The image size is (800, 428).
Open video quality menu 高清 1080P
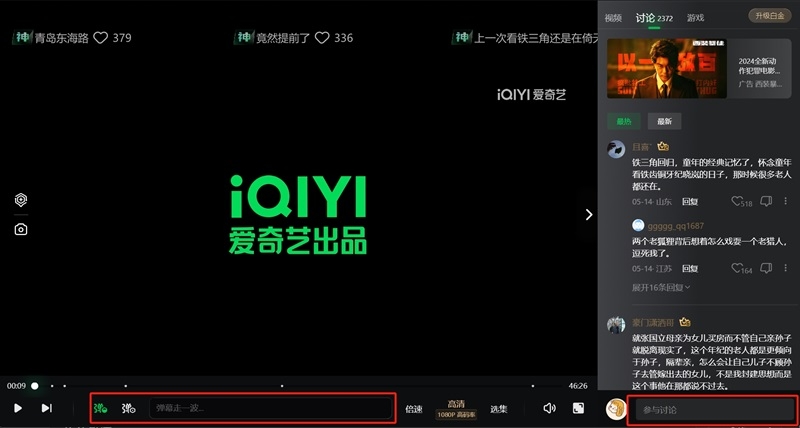[x=456, y=409]
